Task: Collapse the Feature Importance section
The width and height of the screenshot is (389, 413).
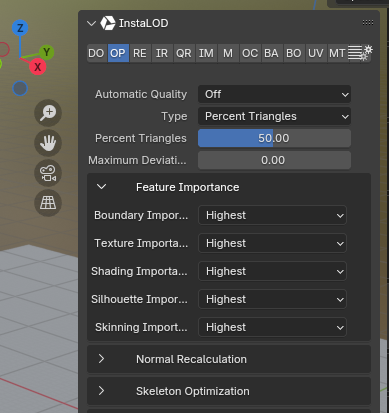Action: (101, 187)
